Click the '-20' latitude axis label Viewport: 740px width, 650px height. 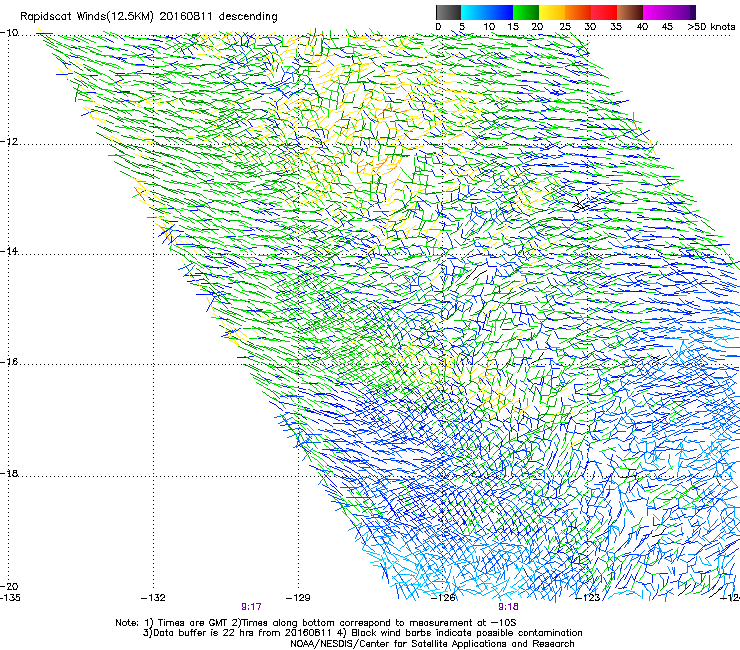point(9,586)
